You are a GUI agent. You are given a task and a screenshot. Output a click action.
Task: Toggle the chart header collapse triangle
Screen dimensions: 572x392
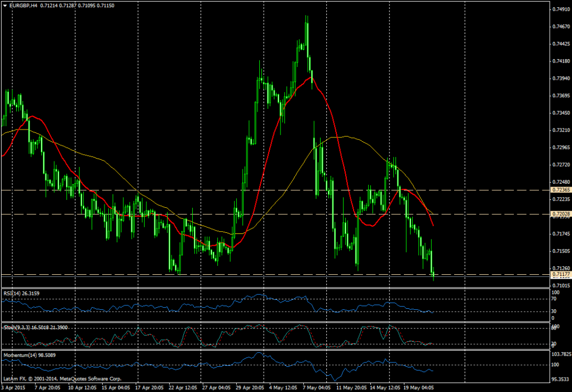pyautogui.click(x=5, y=4)
